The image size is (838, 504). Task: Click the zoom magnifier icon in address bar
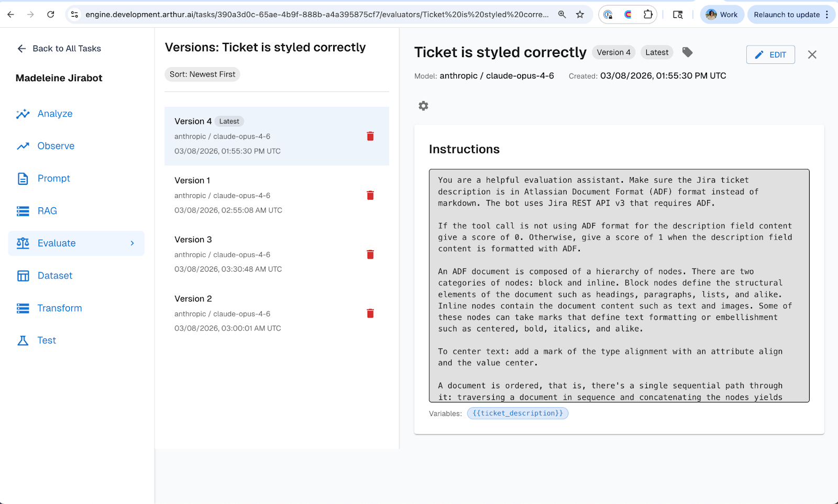click(x=562, y=15)
